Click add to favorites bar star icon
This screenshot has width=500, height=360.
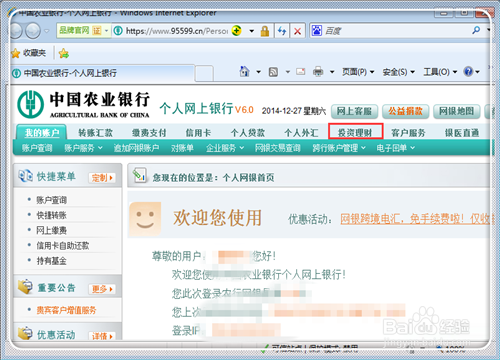(x=64, y=53)
